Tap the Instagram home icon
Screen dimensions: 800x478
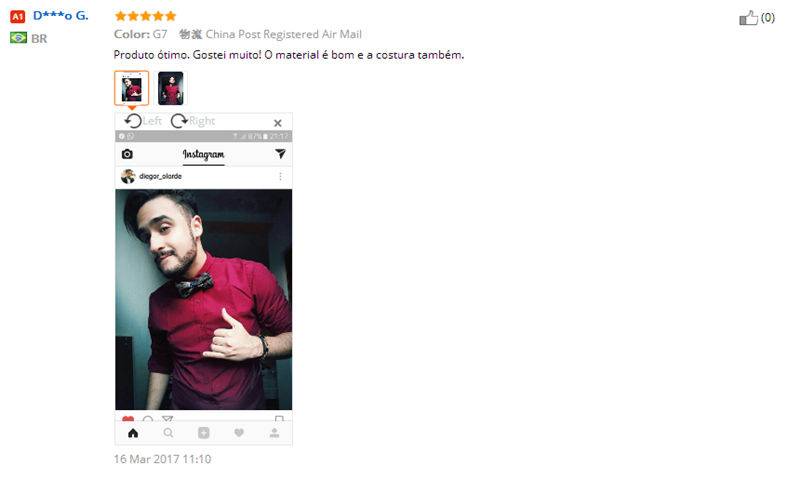[x=133, y=433]
